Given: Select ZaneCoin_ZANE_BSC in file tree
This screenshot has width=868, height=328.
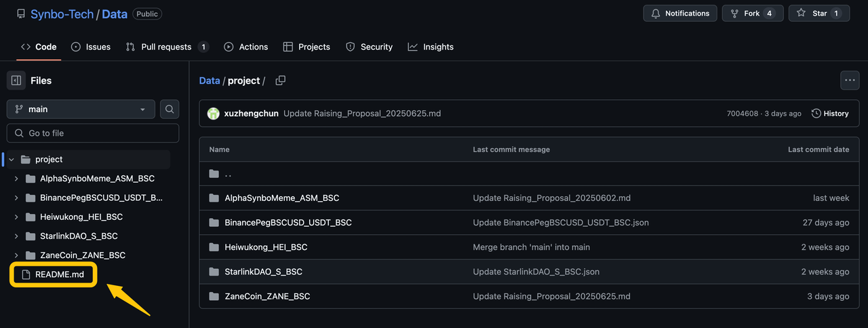Looking at the screenshot, I should click(83, 255).
